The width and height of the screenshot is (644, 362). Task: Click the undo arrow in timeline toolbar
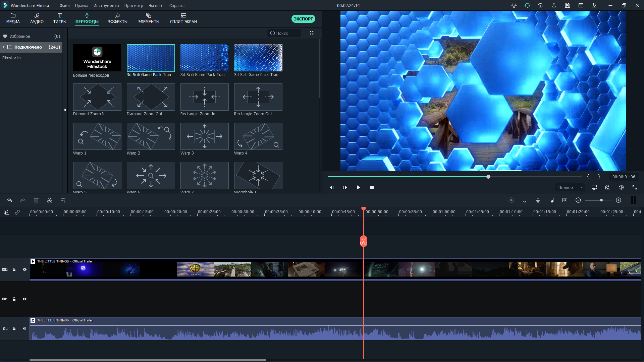tap(9, 200)
